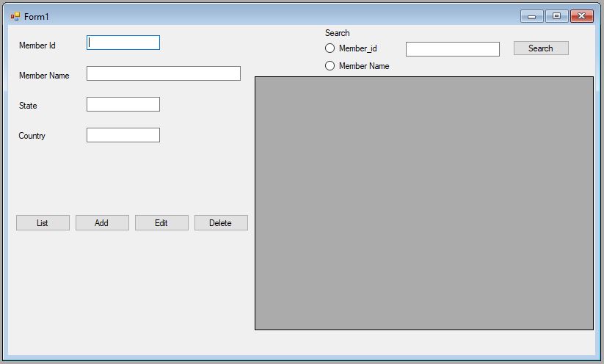Click the Search group label

tap(338, 33)
